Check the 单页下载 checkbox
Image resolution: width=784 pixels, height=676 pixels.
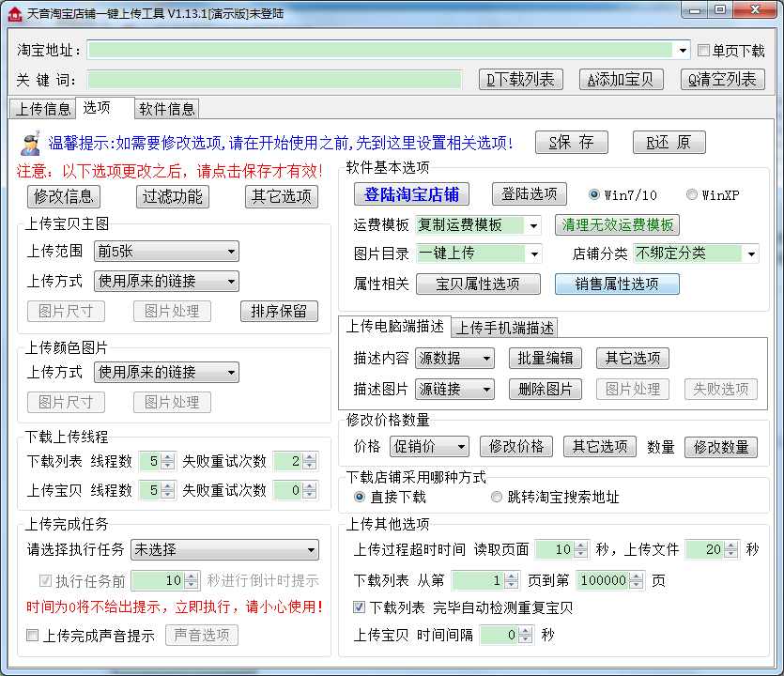703,50
